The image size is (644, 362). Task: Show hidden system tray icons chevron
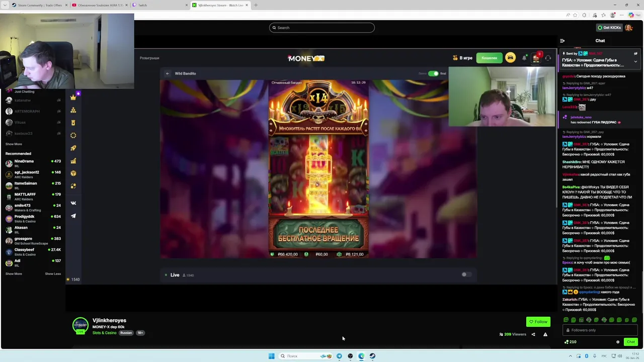point(571,356)
